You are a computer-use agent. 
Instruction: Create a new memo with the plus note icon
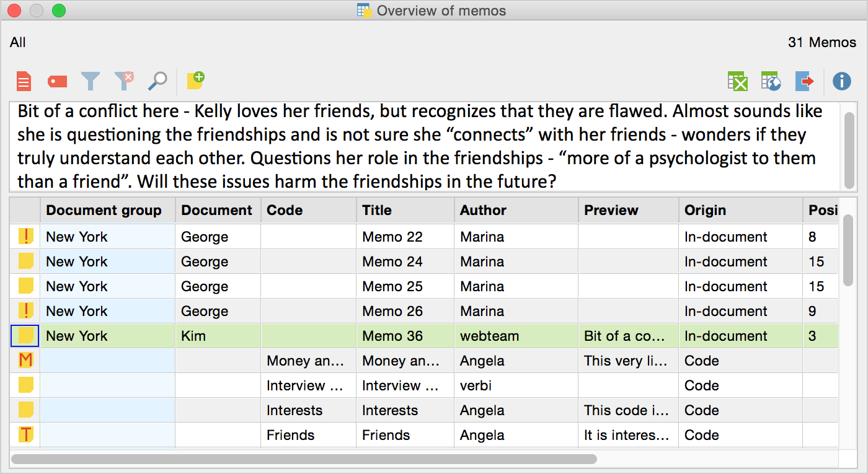195,80
